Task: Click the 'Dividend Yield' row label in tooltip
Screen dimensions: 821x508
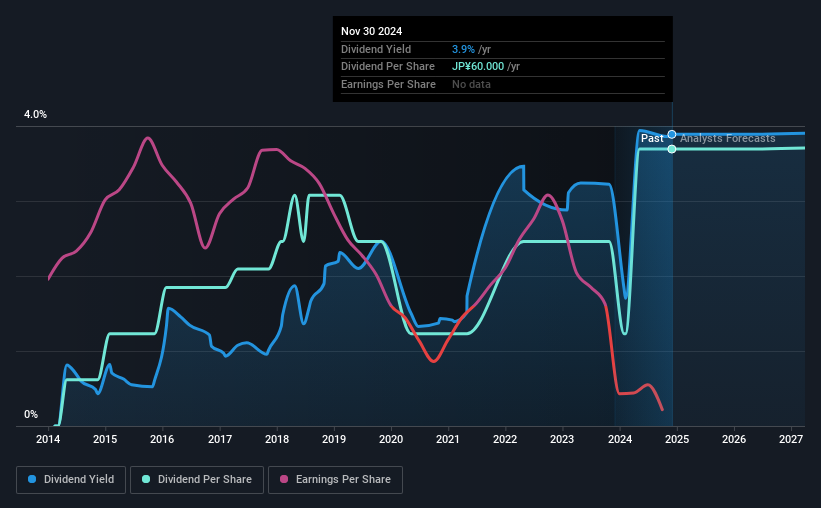Action: (376, 49)
